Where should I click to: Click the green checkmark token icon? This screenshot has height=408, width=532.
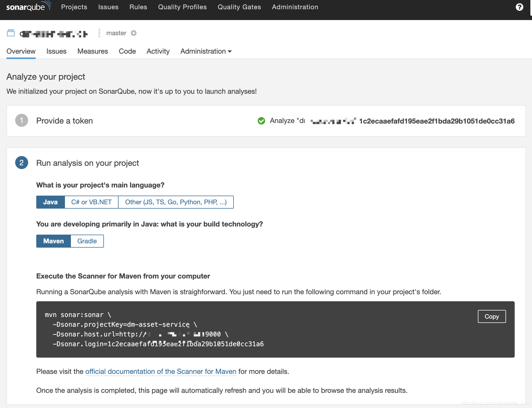pos(261,121)
